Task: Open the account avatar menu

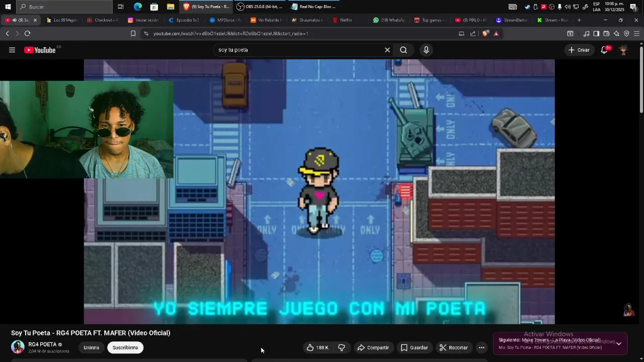Action: [x=623, y=50]
